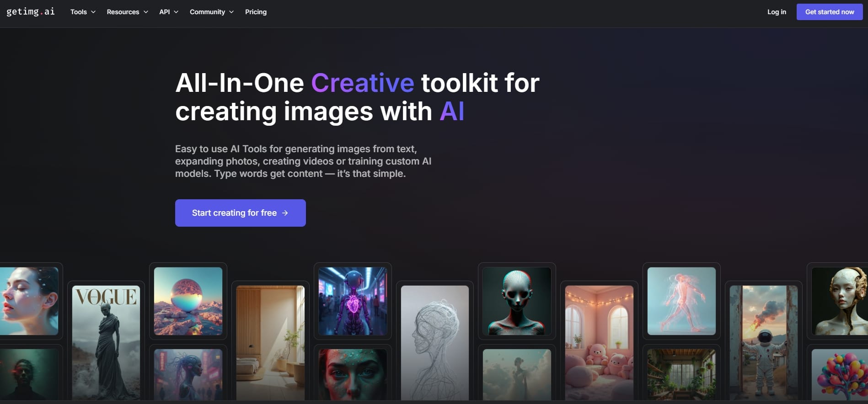Open the cyberpunk woman with blue hair image
Screen dimensions: 868x404
(188, 375)
